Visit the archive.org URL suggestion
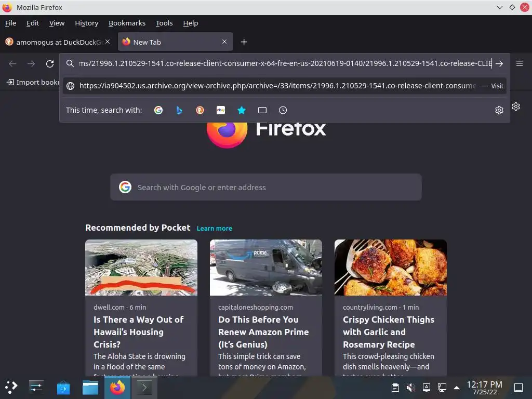This screenshot has width=532, height=399. pyautogui.click(x=284, y=86)
